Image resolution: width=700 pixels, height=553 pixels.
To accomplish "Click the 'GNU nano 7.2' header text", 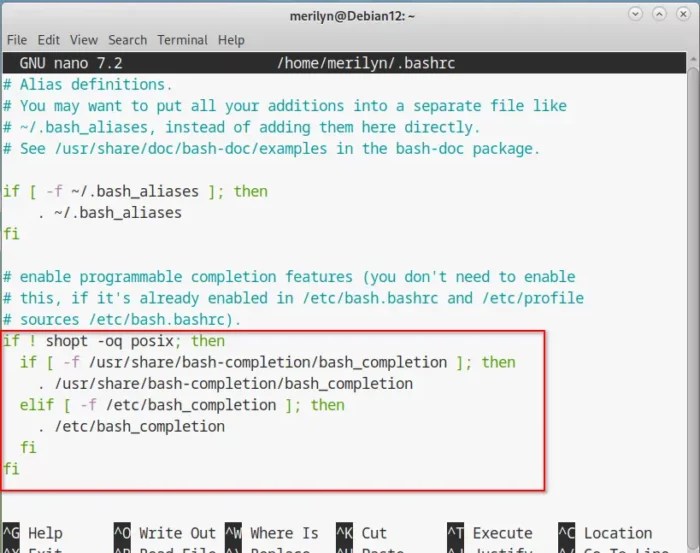I will point(71,63).
